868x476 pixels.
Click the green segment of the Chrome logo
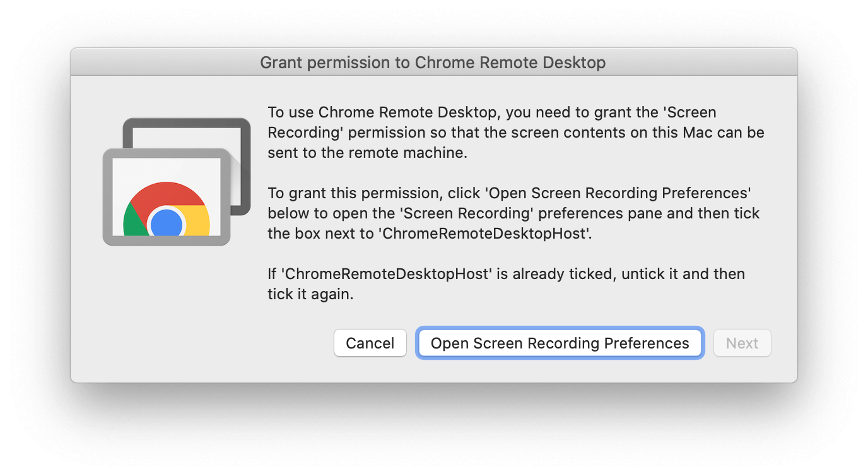(134, 222)
